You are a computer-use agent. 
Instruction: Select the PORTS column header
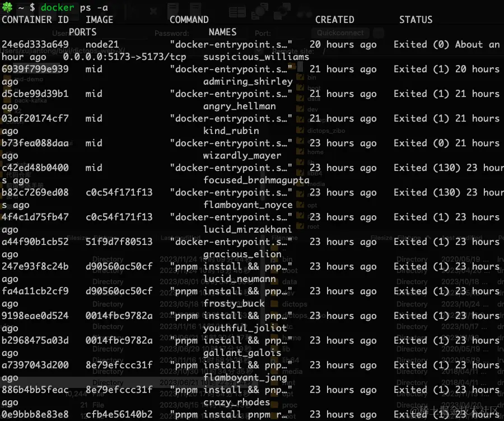[x=83, y=32]
